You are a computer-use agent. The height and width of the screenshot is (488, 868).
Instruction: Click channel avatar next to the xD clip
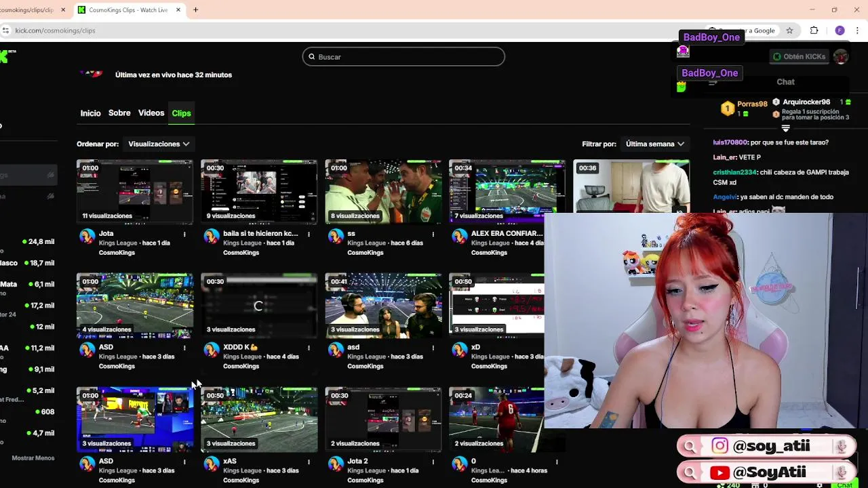click(460, 350)
